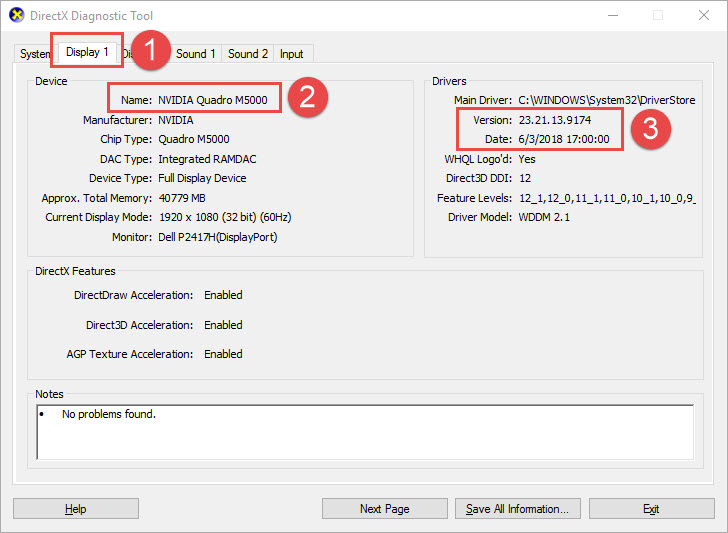Click the Exit button

[651, 509]
